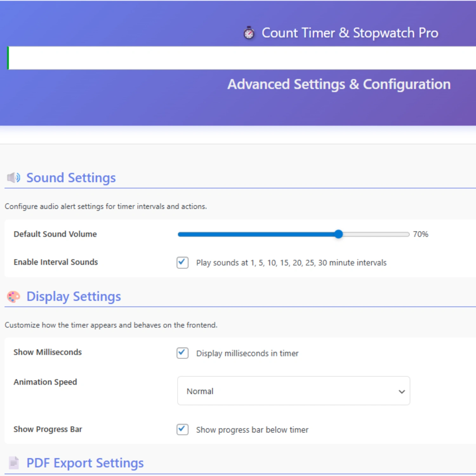Viewport: 476px width, 476px height.
Task: Click the empty white notice bar with green edge
Action: tap(241, 58)
